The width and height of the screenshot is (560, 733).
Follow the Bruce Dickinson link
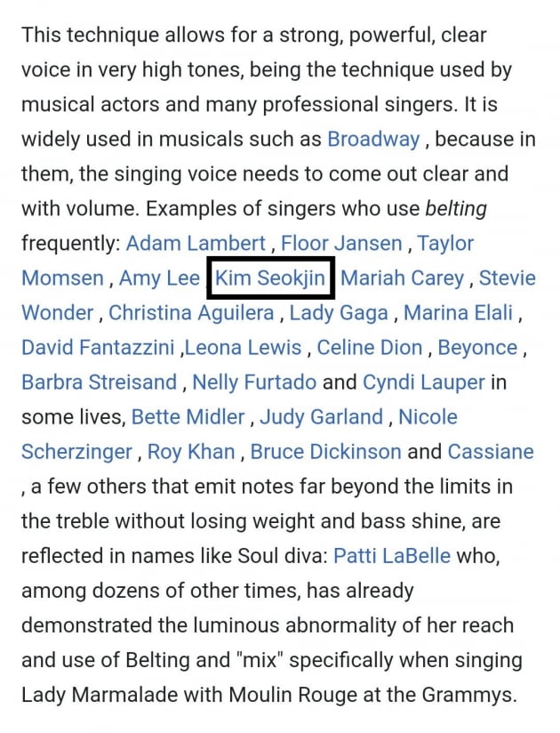[325, 452]
